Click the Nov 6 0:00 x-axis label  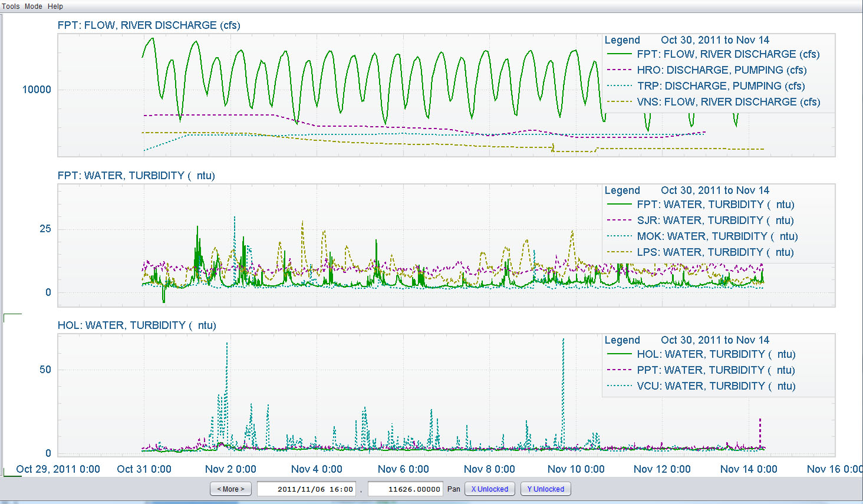pyautogui.click(x=403, y=469)
